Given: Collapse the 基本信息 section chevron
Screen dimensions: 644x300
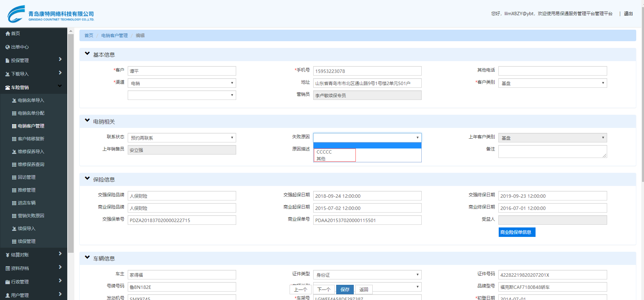Looking at the screenshot, I should click(87, 54).
